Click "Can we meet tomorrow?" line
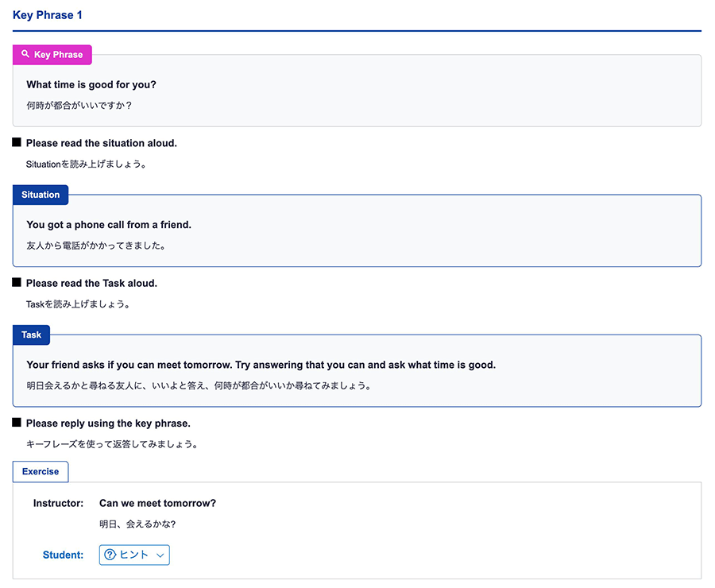Screen dimensions: 715x588 pyautogui.click(x=158, y=503)
